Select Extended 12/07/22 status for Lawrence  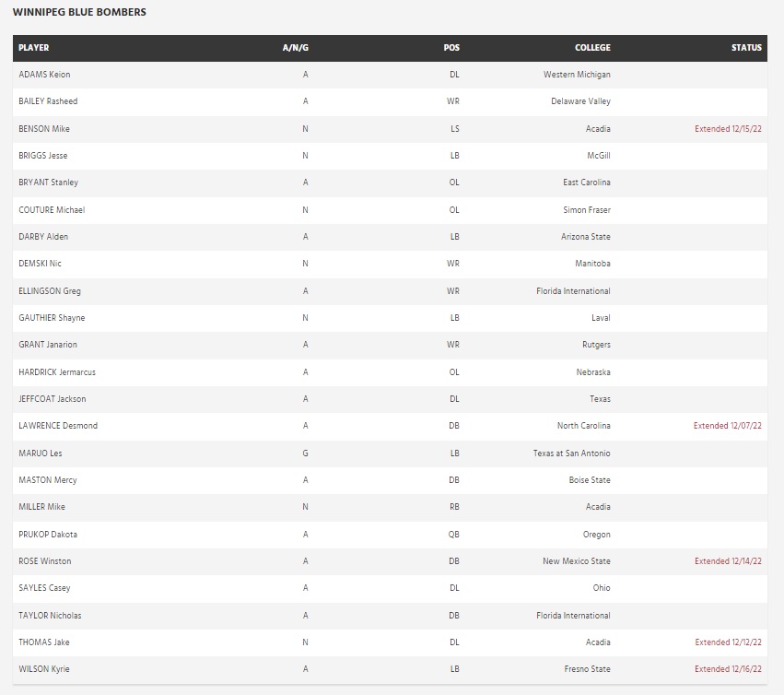(x=728, y=426)
